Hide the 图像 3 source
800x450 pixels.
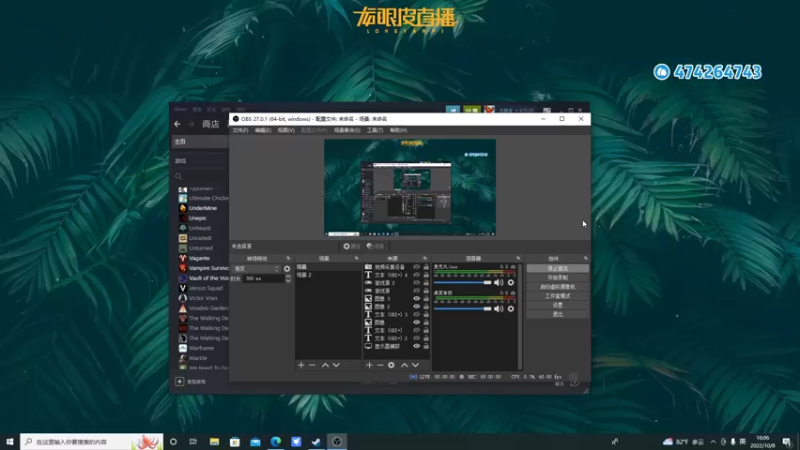tap(416, 298)
